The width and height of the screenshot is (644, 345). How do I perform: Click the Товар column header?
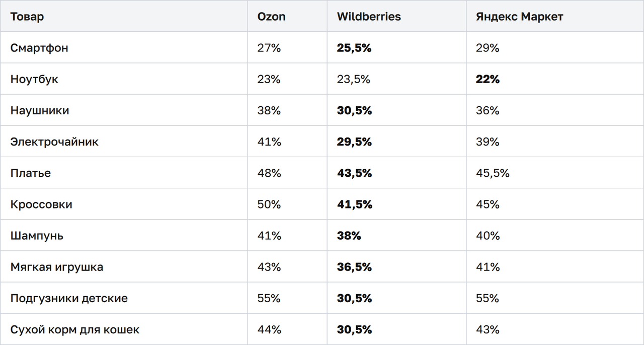pyautogui.click(x=27, y=17)
